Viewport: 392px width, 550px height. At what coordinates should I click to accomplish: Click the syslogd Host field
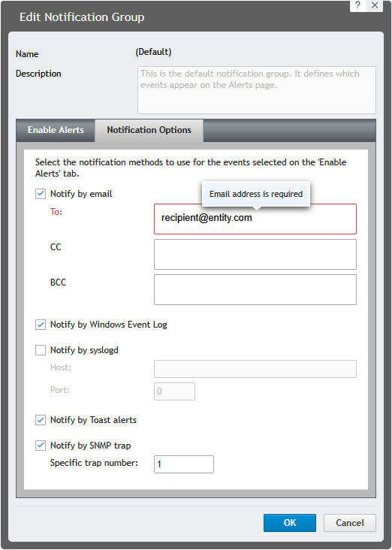click(255, 369)
